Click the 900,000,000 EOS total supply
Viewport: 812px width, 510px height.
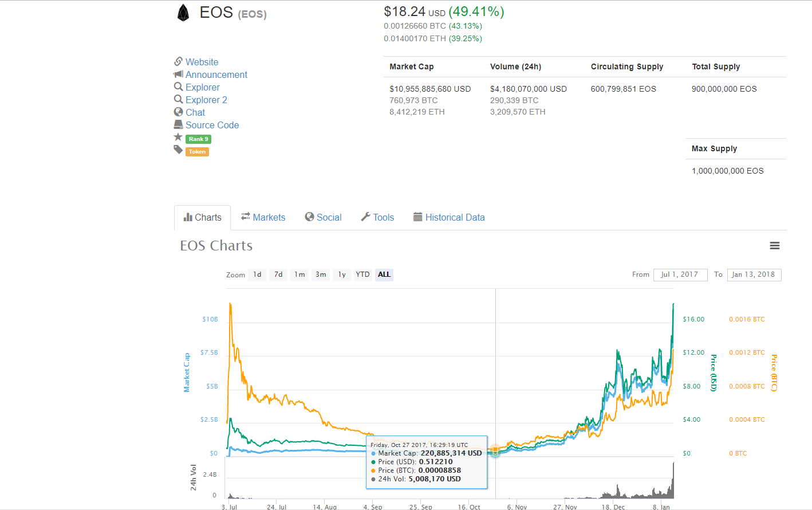point(724,89)
